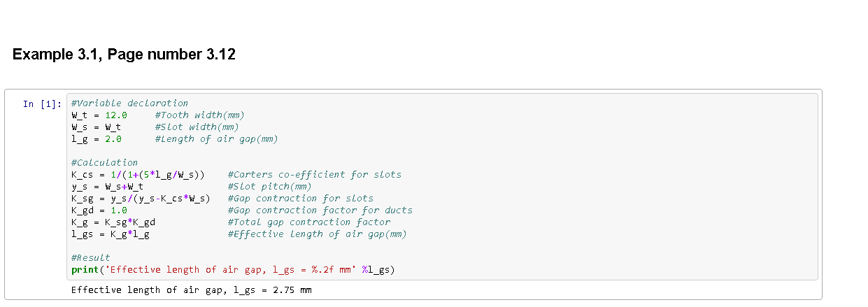Place cursor on the l_g value 2.0
The image size is (868, 307).
(x=113, y=138)
